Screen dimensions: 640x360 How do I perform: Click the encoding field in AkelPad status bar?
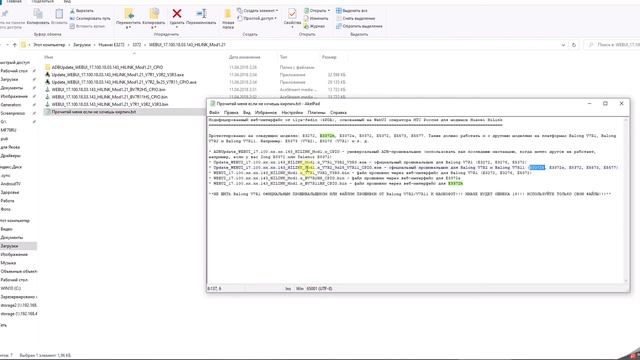click(x=320, y=289)
